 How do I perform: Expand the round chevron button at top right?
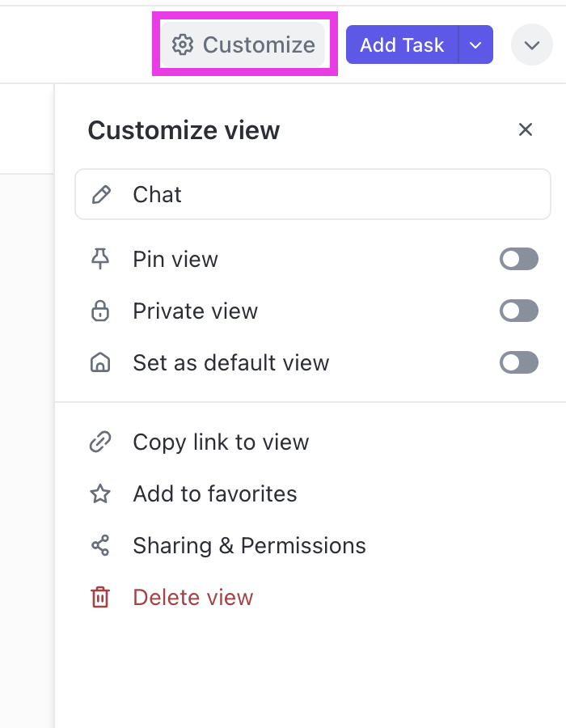coord(531,45)
